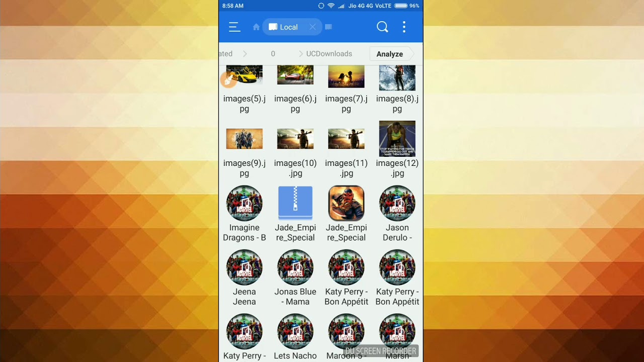Open images(7).jpg sunset thumbnail

[346, 76]
